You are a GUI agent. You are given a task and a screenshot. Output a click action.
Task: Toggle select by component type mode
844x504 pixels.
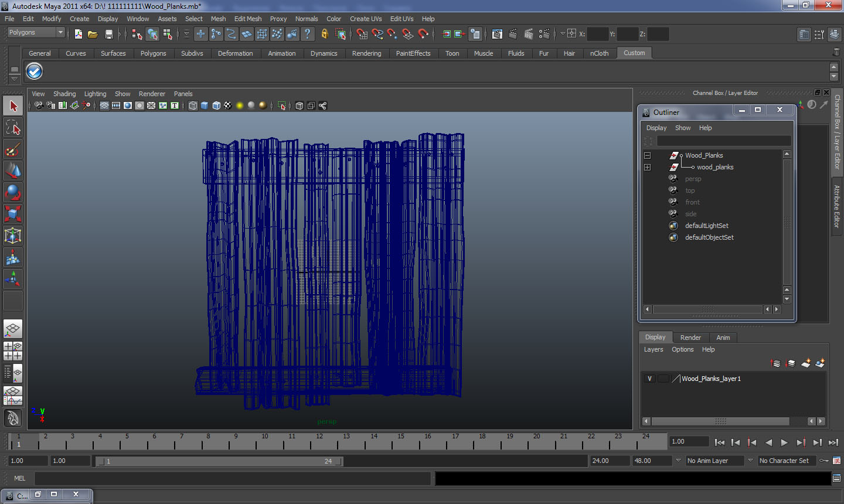168,34
